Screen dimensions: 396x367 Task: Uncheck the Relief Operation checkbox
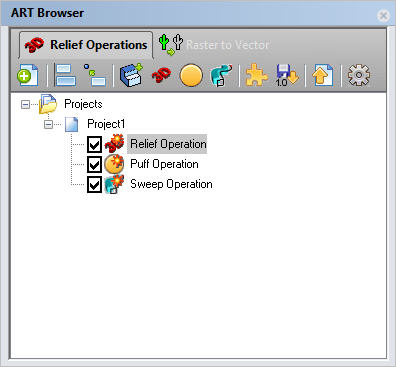(x=94, y=144)
